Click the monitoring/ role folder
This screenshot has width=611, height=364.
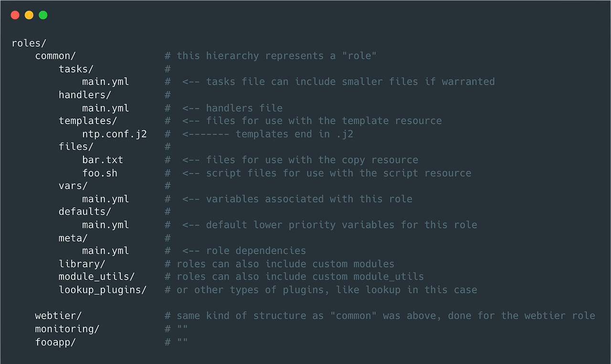67,329
